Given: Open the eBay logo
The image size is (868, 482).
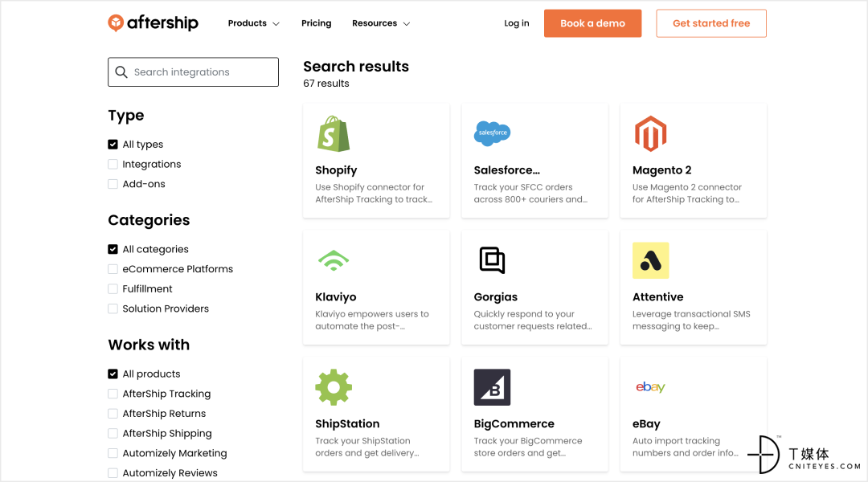Looking at the screenshot, I should (650, 387).
